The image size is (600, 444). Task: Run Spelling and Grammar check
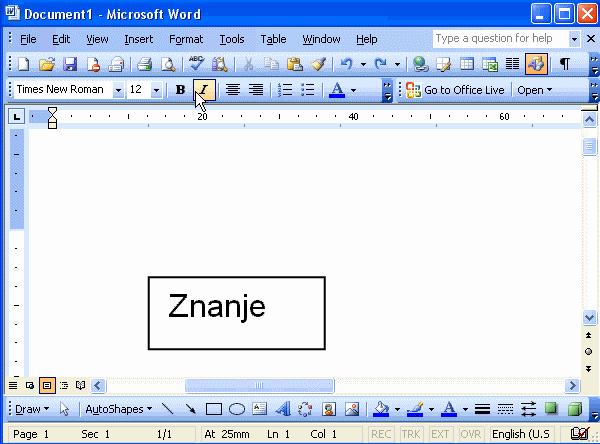[x=197, y=64]
